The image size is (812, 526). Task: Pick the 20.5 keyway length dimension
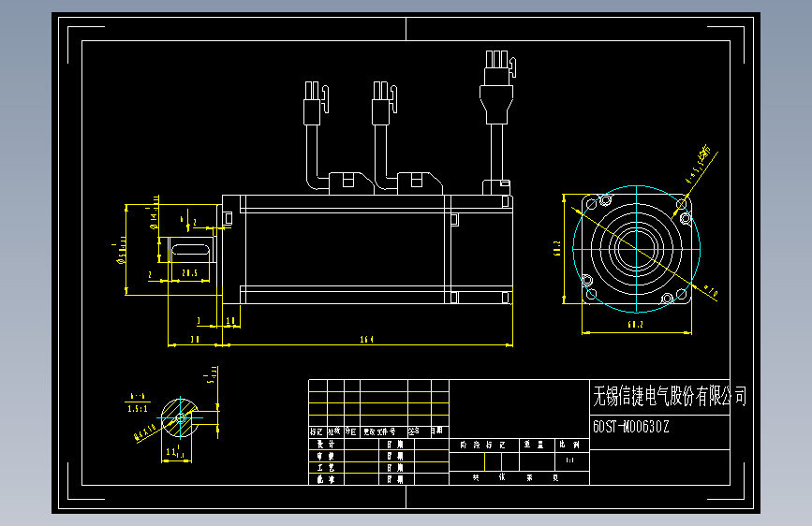[x=189, y=273]
